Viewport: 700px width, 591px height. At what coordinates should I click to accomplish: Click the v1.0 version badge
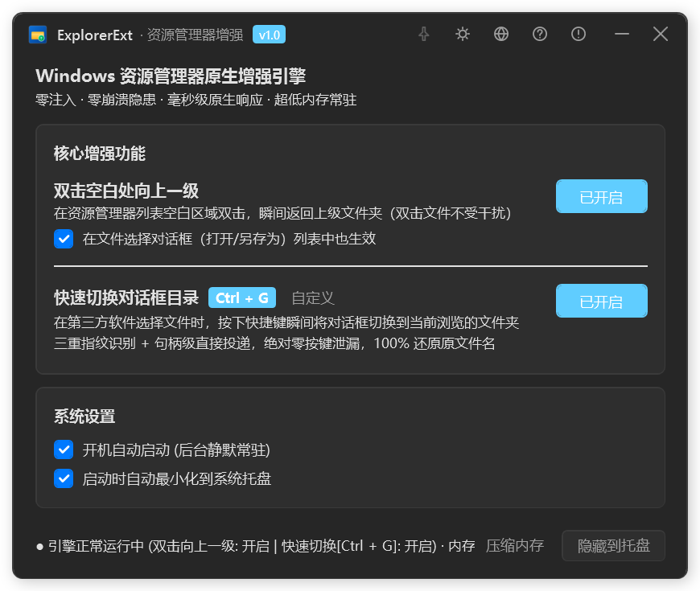click(x=270, y=35)
